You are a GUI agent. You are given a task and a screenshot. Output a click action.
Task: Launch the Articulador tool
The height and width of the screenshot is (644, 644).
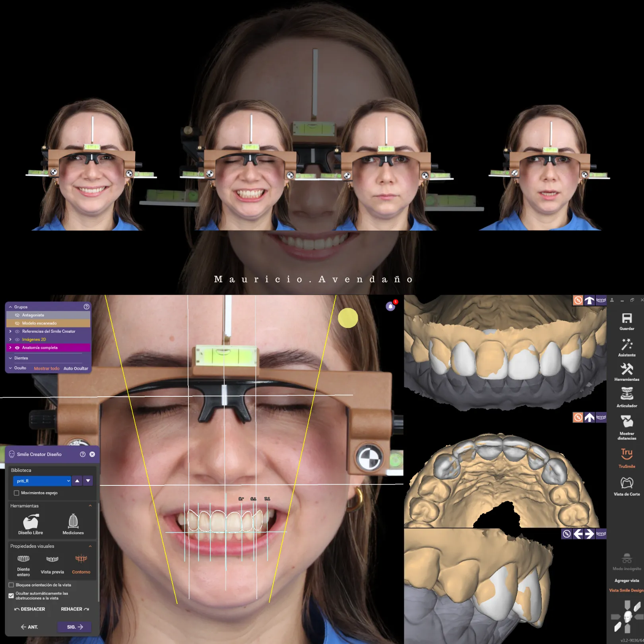tap(627, 394)
